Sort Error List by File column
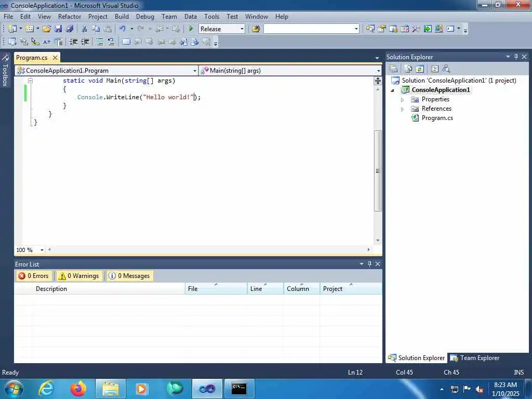This screenshot has width=532, height=399. tap(216, 289)
